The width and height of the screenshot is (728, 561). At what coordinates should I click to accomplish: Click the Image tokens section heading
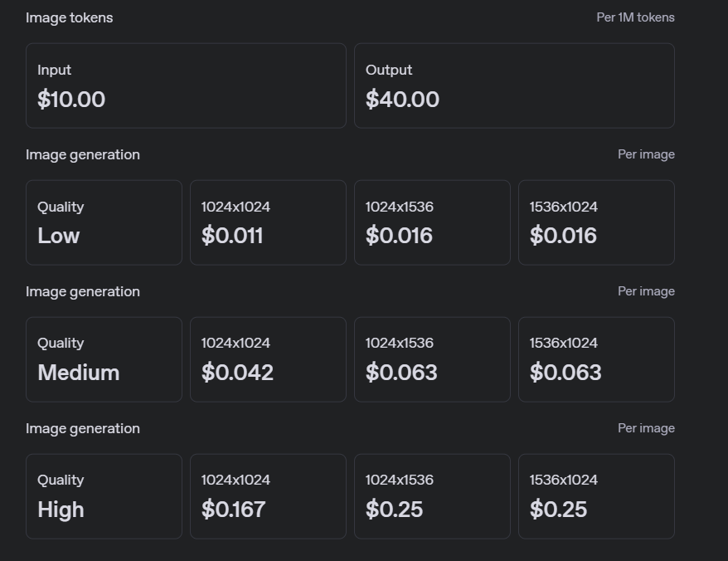coord(70,17)
